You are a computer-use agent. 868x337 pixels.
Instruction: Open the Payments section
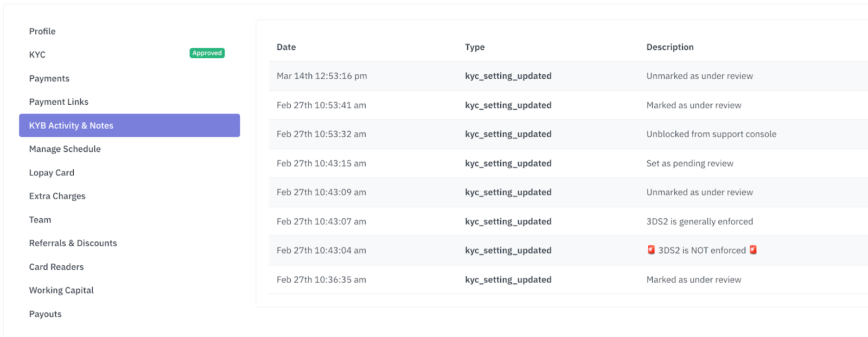pyautogui.click(x=49, y=79)
